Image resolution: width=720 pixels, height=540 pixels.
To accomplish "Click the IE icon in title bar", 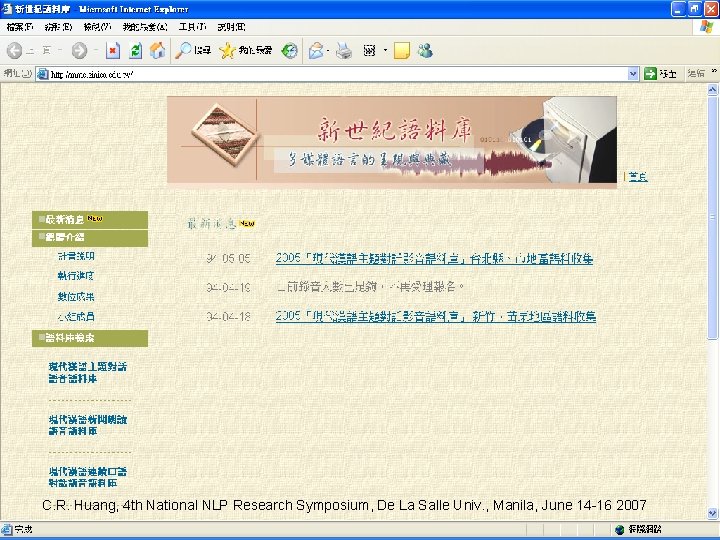I will (7, 9).
